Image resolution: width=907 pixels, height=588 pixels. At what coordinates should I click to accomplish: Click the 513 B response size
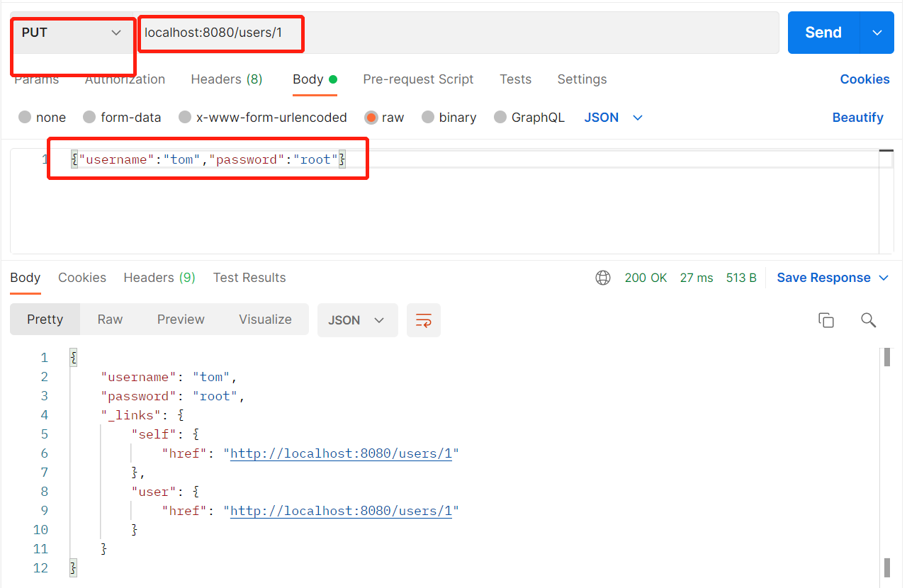(741, 278)
